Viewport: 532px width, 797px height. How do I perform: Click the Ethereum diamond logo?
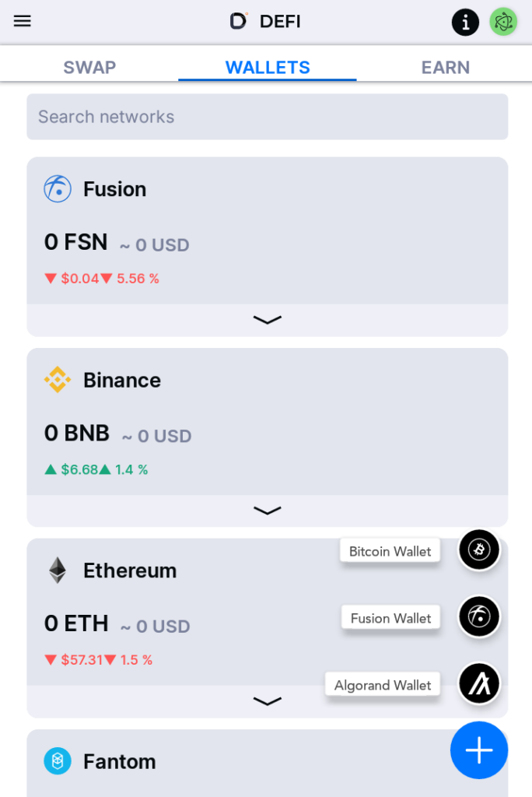(x=58, y=571)
